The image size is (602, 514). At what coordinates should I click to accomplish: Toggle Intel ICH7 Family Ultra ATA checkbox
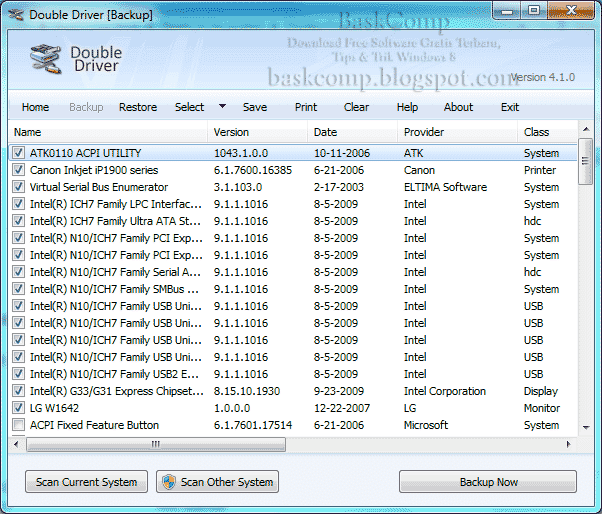point(18,221)
